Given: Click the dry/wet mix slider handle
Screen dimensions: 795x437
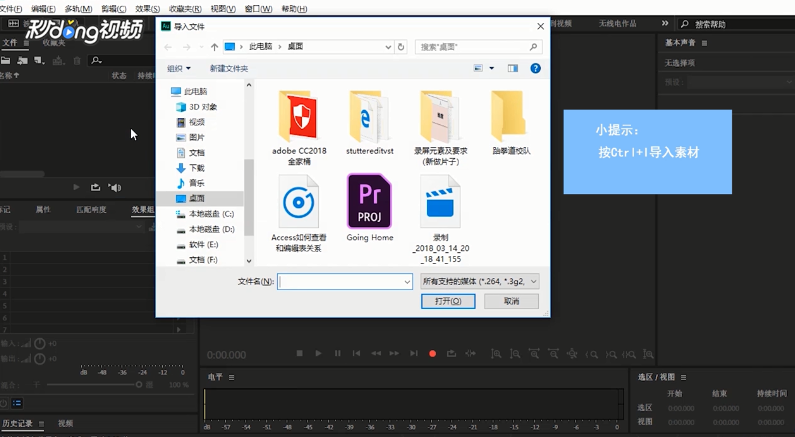Looking at the screenshot, I should tap(138, 385).
